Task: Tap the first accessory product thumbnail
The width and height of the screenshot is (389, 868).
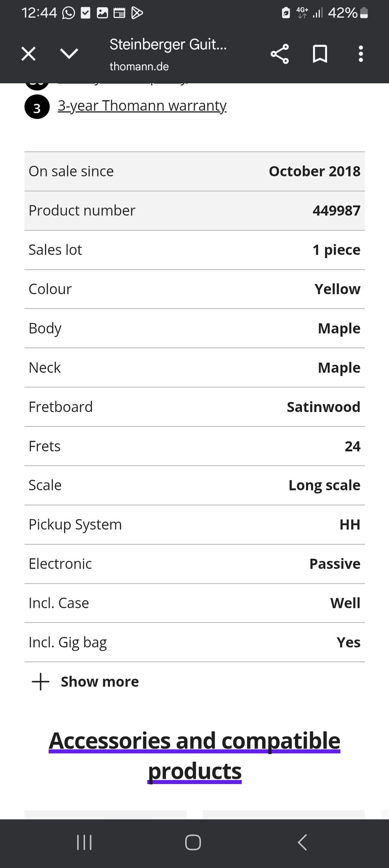Action: pyautogui.click(x=105, y=814)
